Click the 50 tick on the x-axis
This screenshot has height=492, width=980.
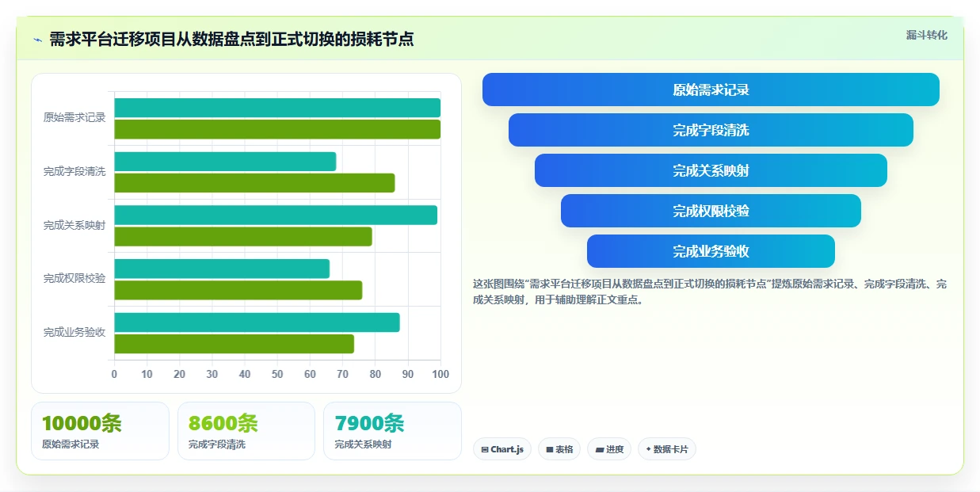(277, 374)
